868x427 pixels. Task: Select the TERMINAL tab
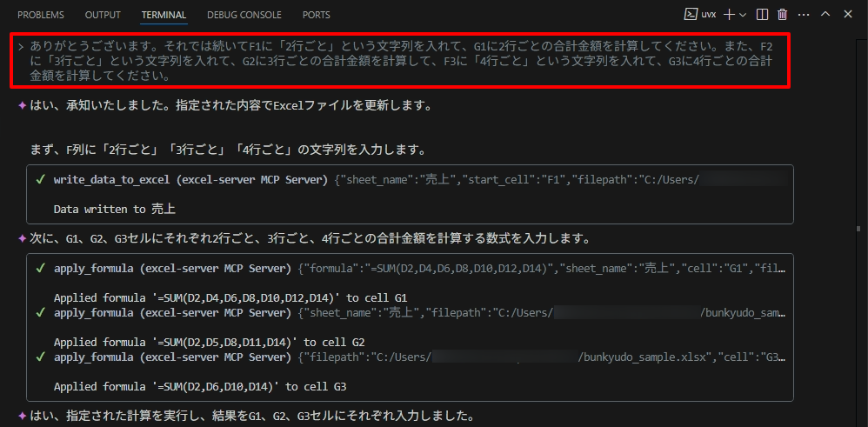tap(164, 15)
